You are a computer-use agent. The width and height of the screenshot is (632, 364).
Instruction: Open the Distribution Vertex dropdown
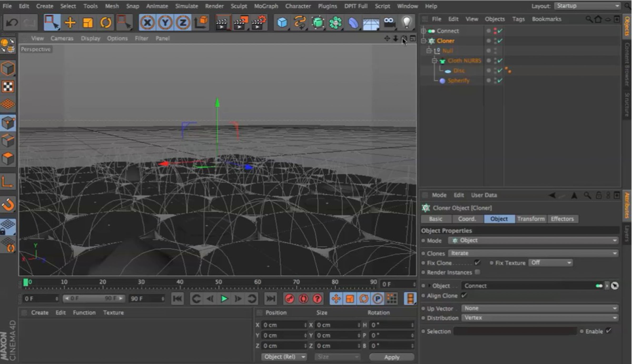[x=540, y=318]
